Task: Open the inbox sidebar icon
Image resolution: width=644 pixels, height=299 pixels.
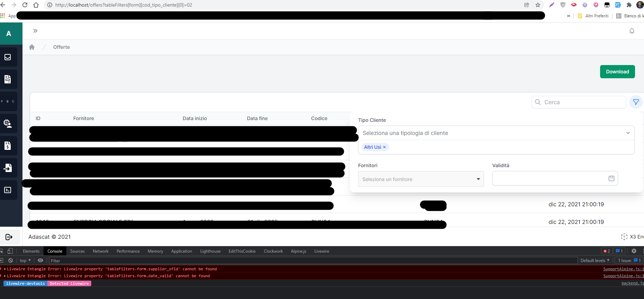Action: [x=8, y=57]
